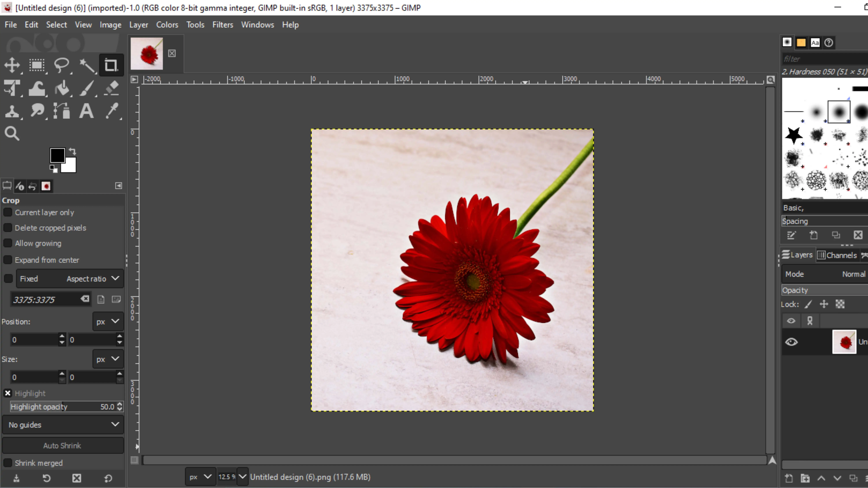
Task: Select the Eraser tool
Action: pyautogui.click(x=111, y=88)
